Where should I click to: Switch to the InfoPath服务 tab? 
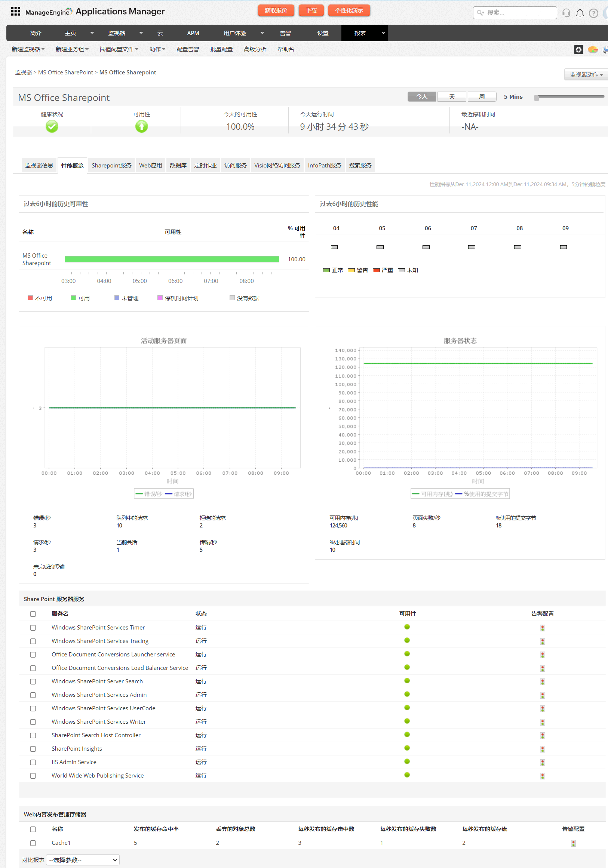(325, 165)
